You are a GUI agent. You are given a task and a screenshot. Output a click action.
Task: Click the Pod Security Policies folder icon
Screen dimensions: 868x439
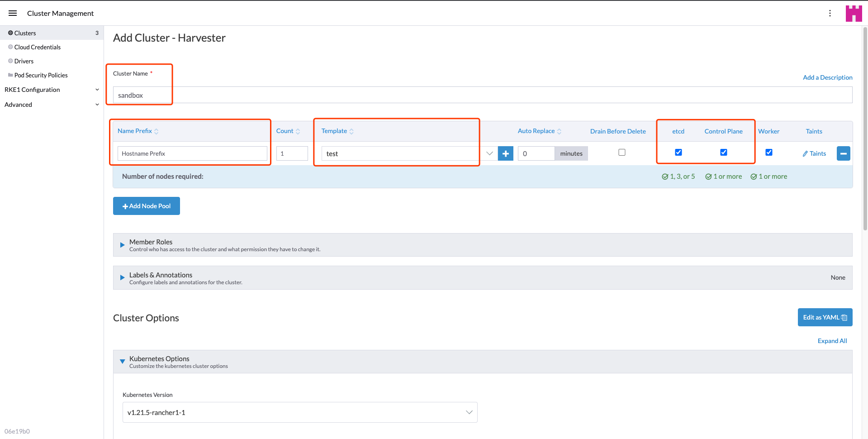pos(9,75)
